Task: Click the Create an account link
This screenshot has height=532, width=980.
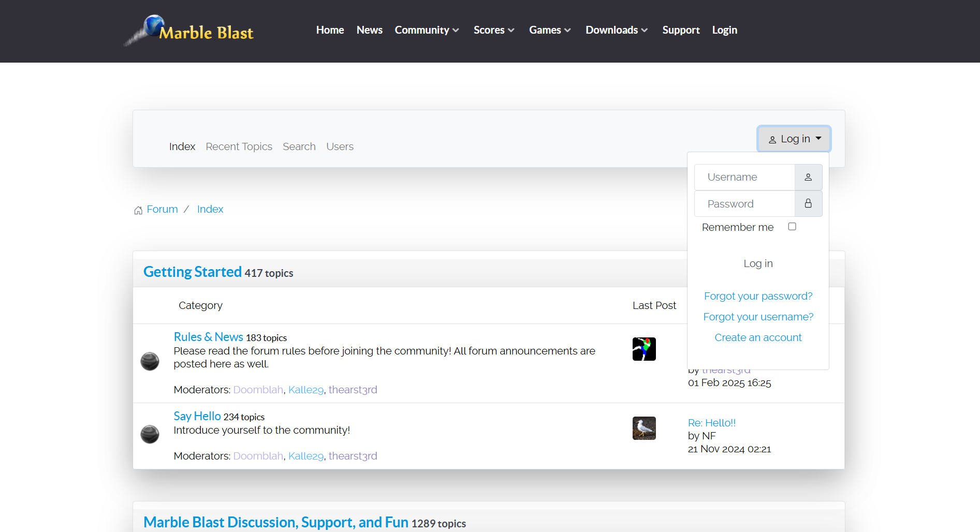Action: point(758,338)
